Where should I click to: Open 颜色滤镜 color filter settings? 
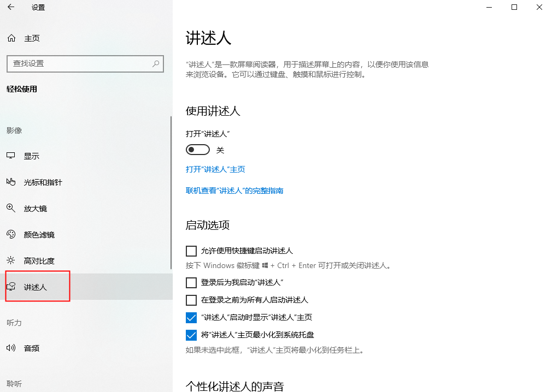pyautogui.click(x=12, y=234)
